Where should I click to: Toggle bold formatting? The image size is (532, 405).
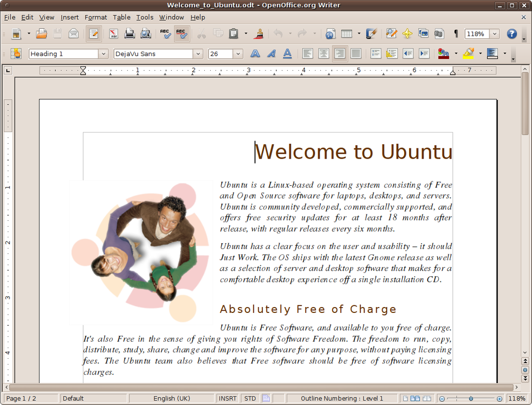tap(255, 53)
